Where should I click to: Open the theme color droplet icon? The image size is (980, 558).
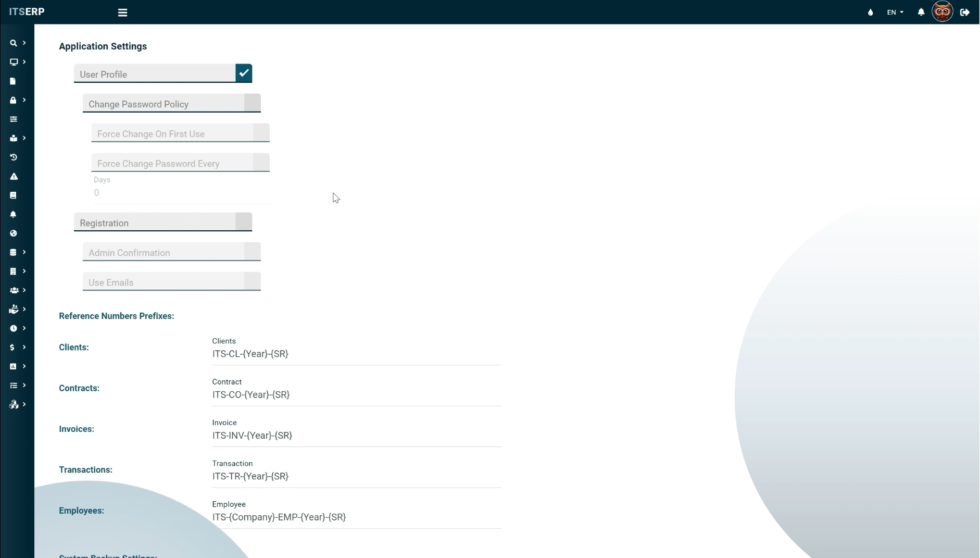point(870,13)
